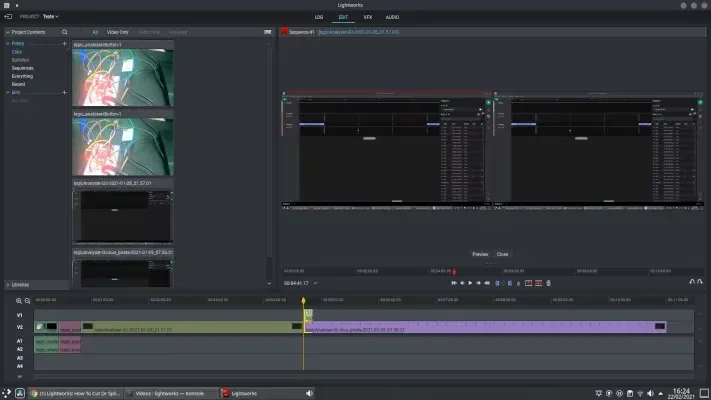Screen dimensions: 711x400
Task: Switch to the AUDIO tab
Action: 392,17
